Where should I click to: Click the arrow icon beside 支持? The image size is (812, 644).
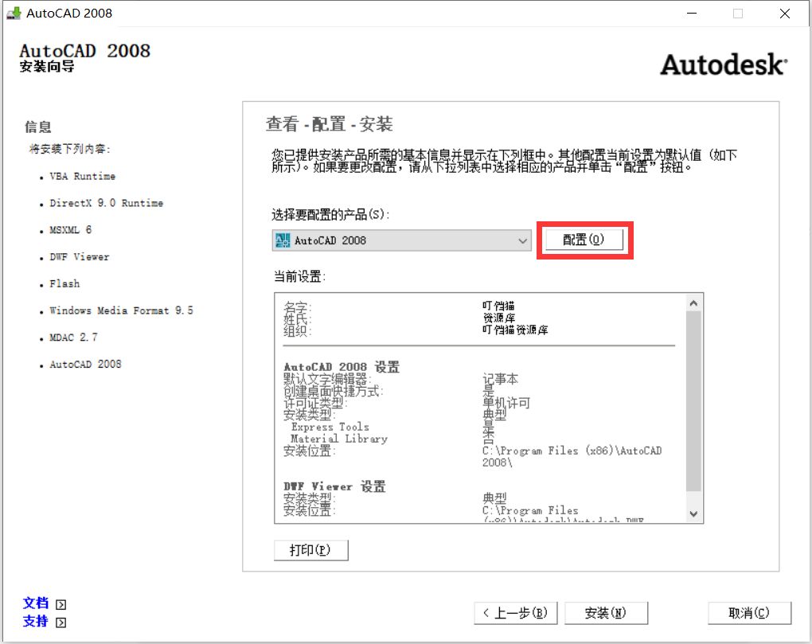[x=61, y=623]
